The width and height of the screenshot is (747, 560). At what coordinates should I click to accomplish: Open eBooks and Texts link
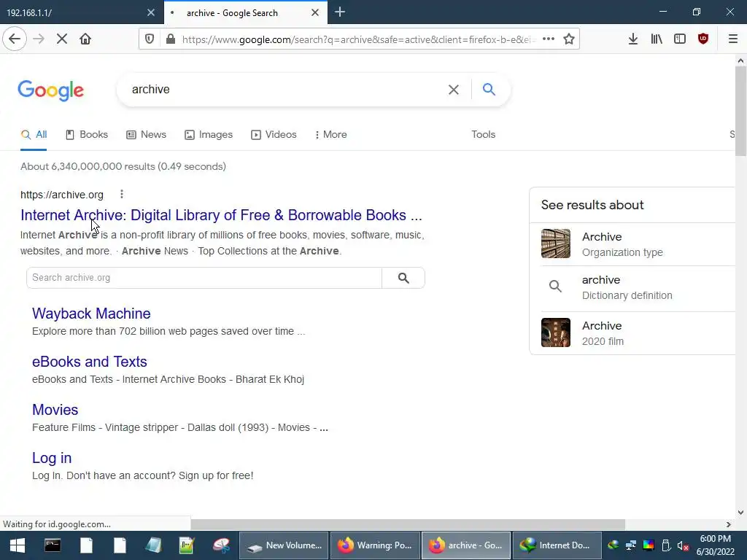pos(90,362)
